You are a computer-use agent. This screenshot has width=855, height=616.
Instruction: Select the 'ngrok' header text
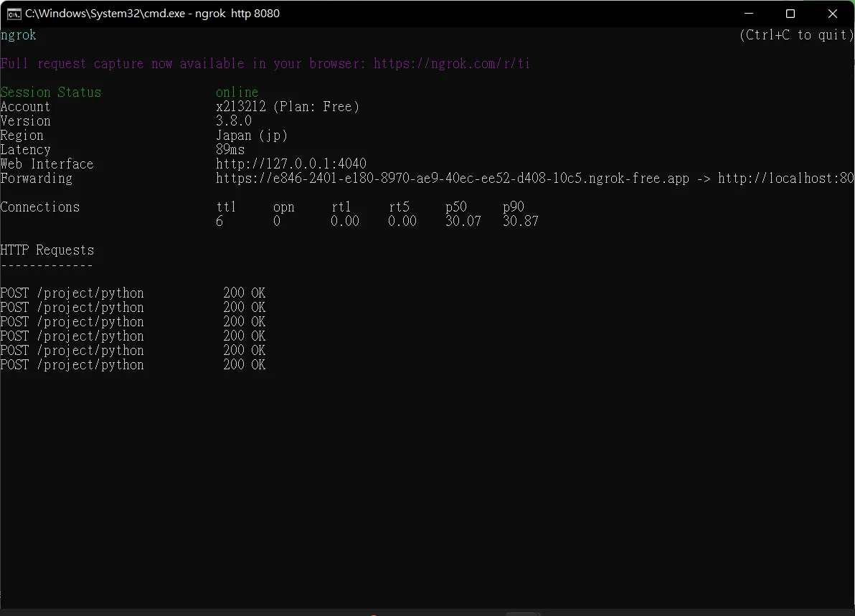click(x=18, y=35)
